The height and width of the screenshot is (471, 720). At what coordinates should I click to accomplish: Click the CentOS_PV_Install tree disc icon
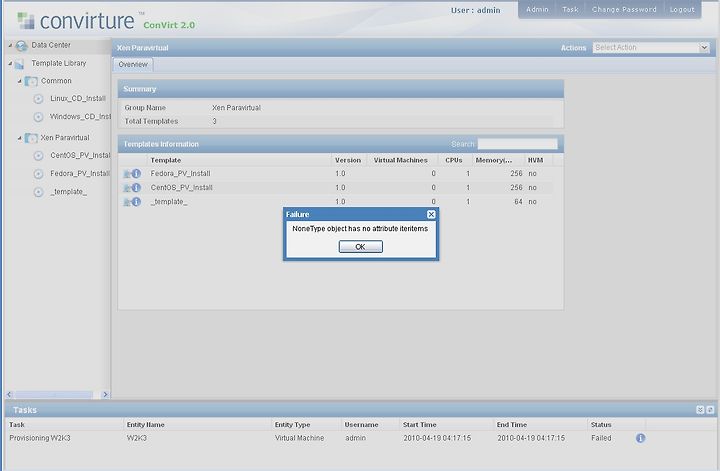click(x=39, y=156)
